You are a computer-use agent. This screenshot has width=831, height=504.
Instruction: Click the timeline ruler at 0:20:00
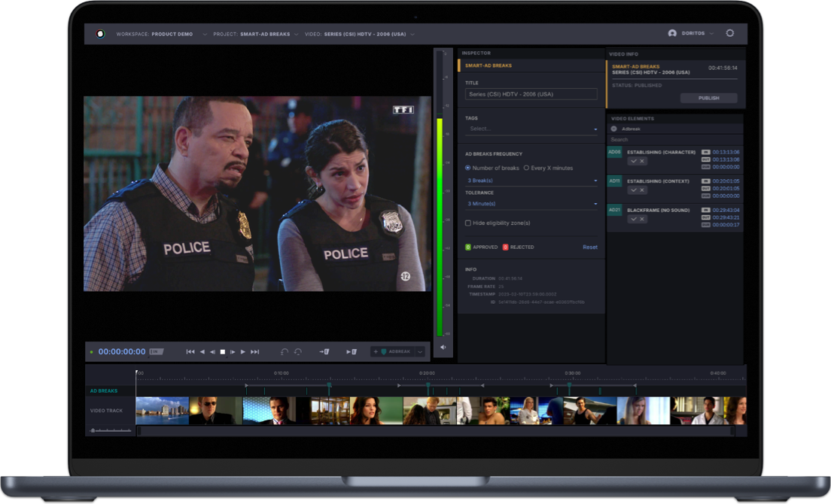click(x=427, y=373)
